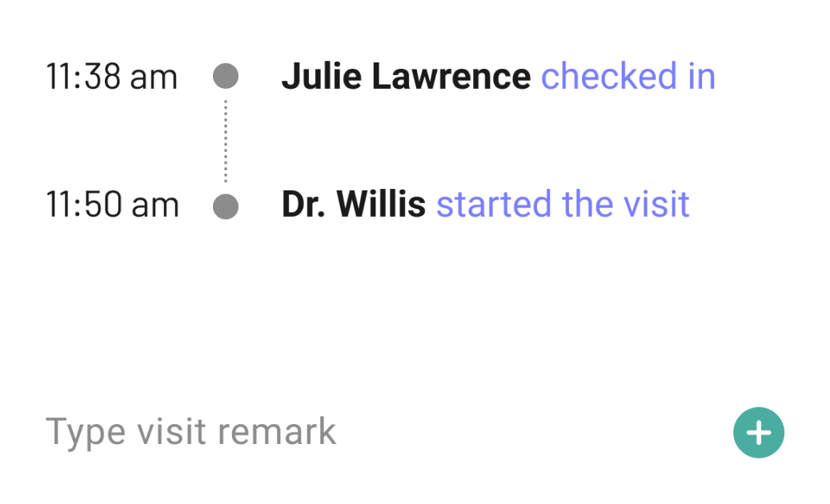Image resolution: width=830 pixels, height=504 pixels.
Task: View Dr. Willis's provider profile
Action: click(x=353, y=205)
